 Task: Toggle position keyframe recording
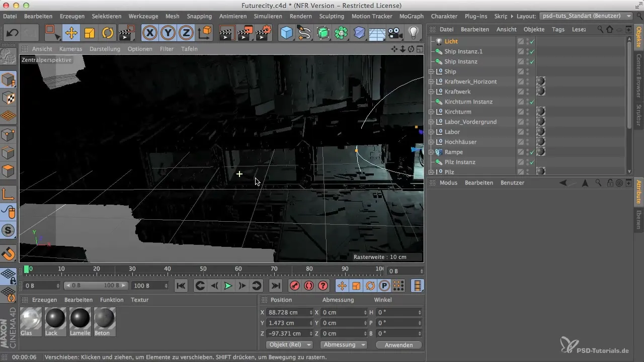342,286
